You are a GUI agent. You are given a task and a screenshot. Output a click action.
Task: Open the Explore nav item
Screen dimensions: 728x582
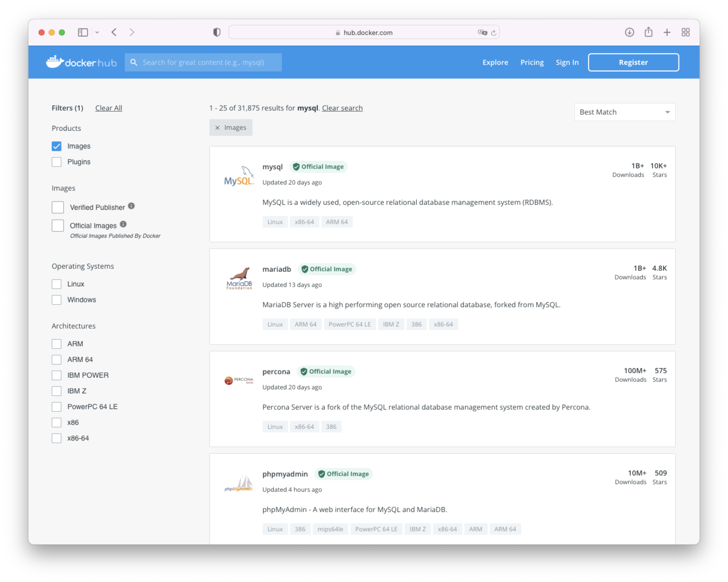coord(495,62)
